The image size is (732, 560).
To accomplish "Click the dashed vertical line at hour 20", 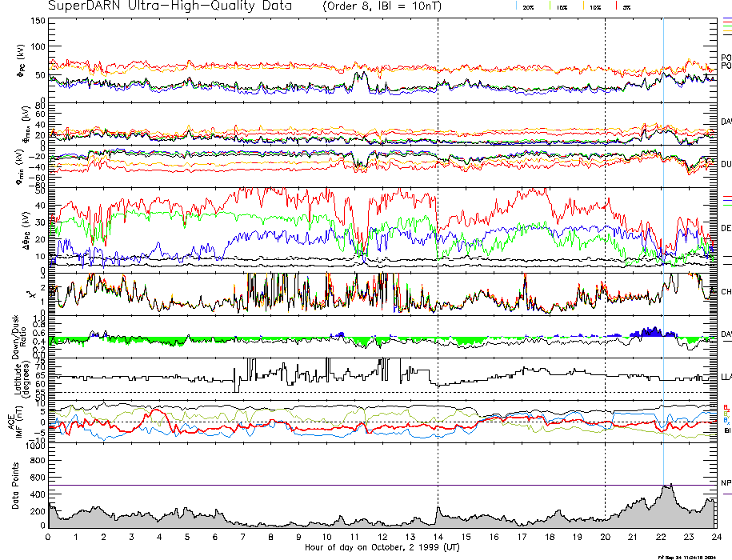I will (x=605, y=240).
